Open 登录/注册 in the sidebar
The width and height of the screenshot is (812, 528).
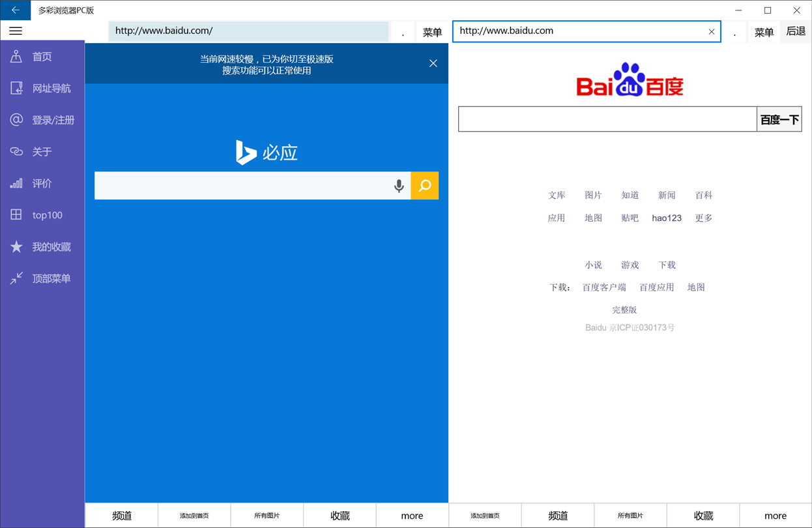(42, 120)
